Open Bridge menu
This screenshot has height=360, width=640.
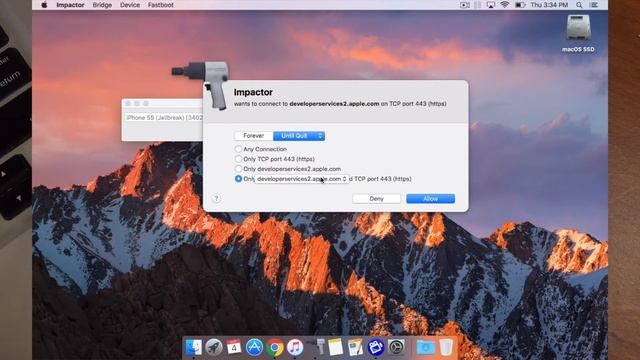[x=102, y=5]
